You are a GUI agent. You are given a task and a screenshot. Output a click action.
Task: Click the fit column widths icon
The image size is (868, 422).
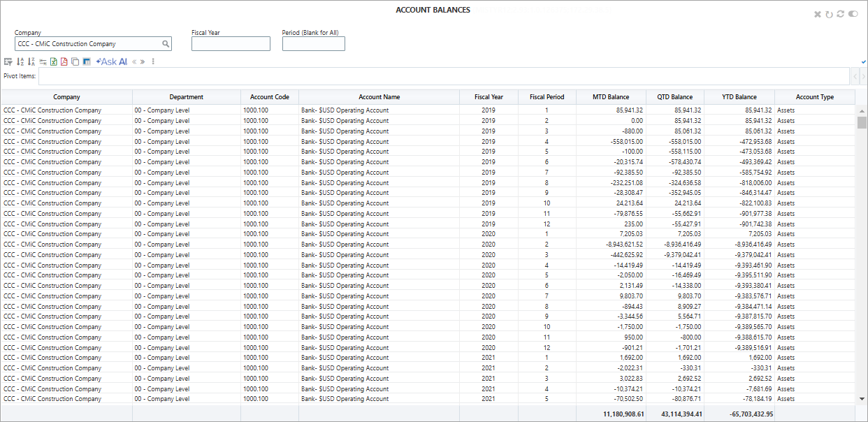(43, 61)
